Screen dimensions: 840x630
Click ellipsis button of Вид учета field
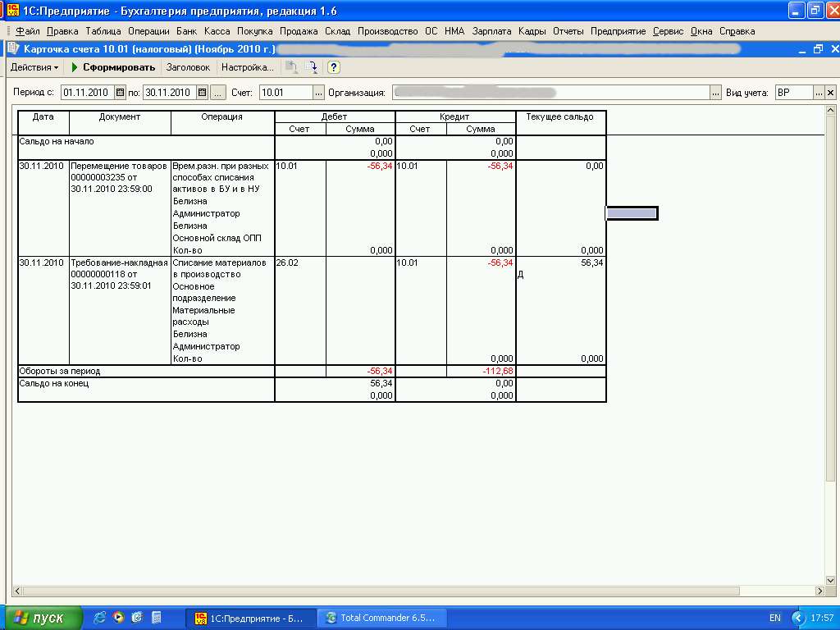click(819, 93)
